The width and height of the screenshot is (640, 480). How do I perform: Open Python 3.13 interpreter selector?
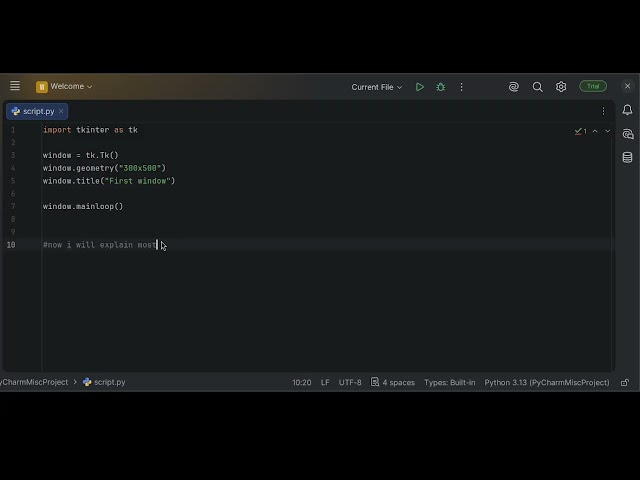point(547,382)
